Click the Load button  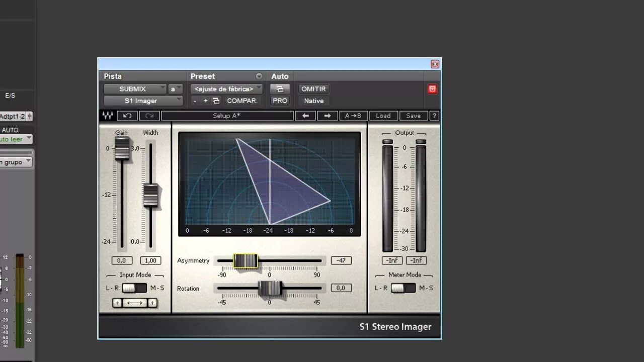(x=383, y=116)
